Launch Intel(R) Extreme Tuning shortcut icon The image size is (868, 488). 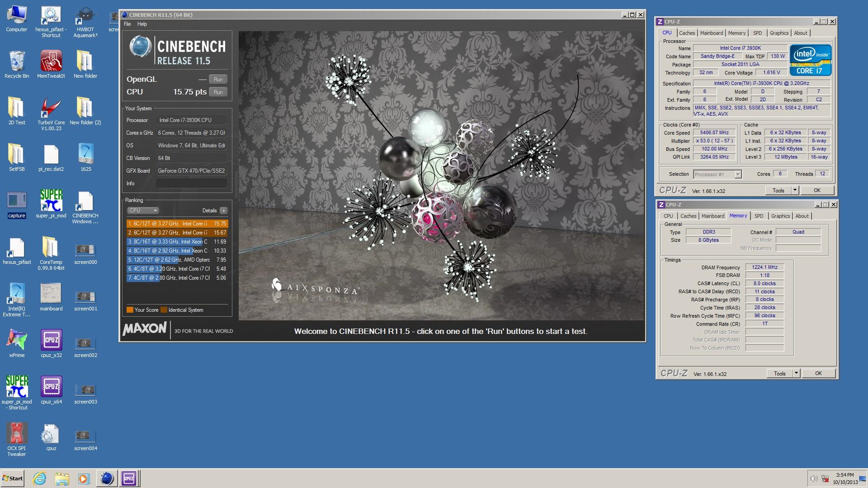(17, 300)
